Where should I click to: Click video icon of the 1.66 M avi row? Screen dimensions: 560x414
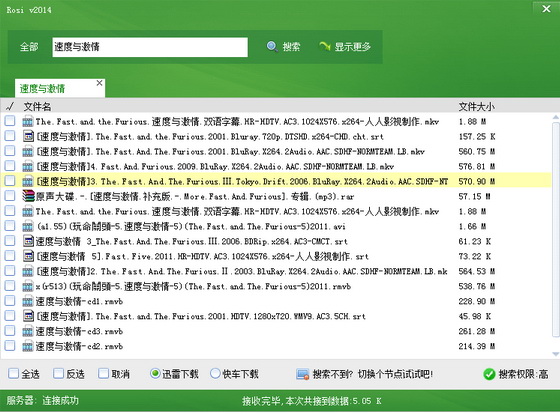tap(28, 226)
